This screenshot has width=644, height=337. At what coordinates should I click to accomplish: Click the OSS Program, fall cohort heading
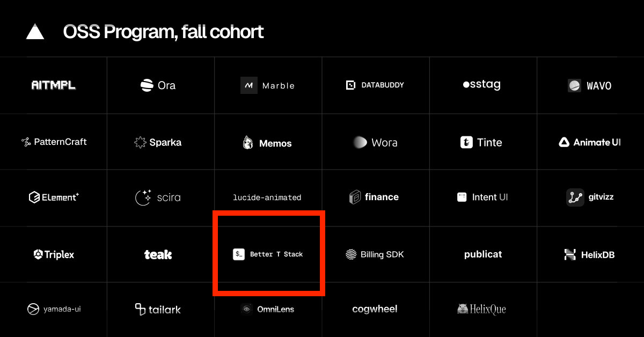coord(163,32)
